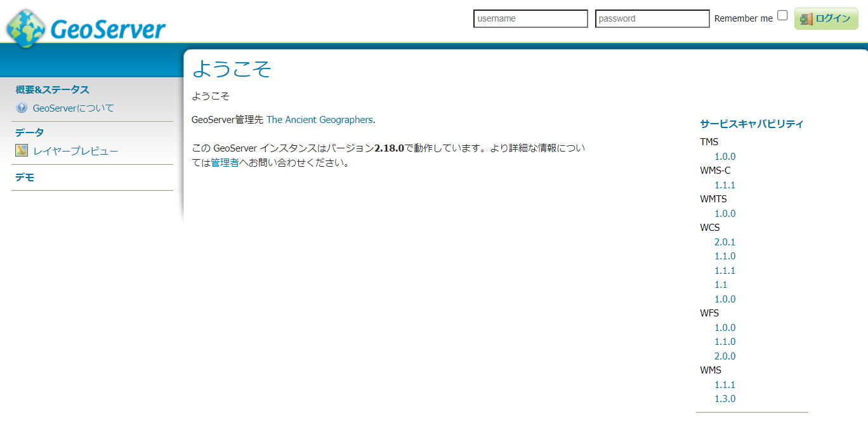Toggle the Remember me checkbox
The width and height of the screenshot is (868, 421).
coord(782,16)
